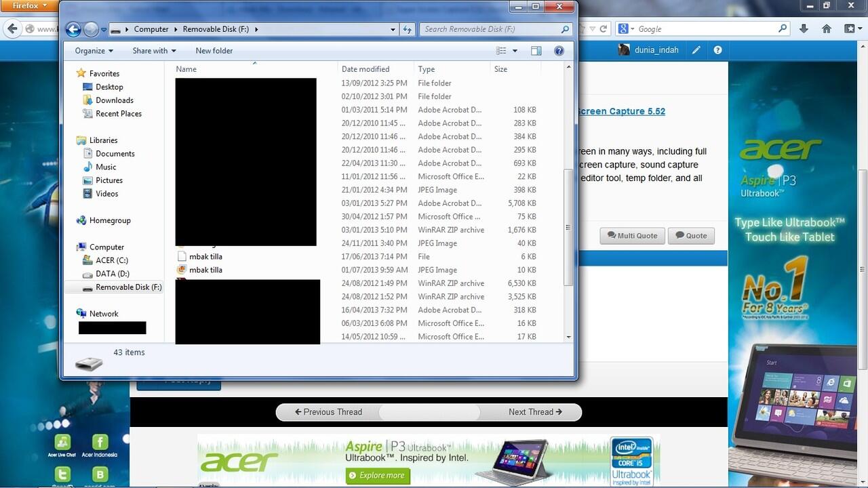Open Firefox Downloads arrow icon
Screen dimensions: 868x488
pyautogui.click(x=804, y=29)
